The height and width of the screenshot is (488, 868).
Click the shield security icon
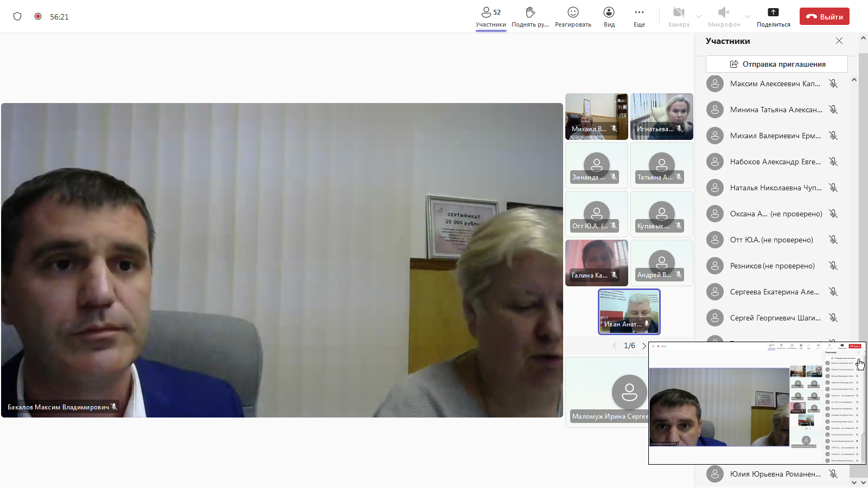point(17,16)
